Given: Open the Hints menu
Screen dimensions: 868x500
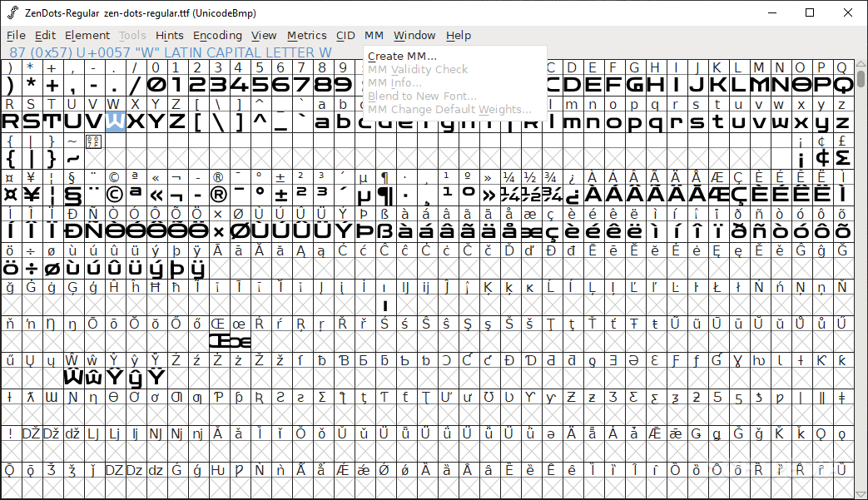Looking at the screenshot, I should [x=169, y=36].
